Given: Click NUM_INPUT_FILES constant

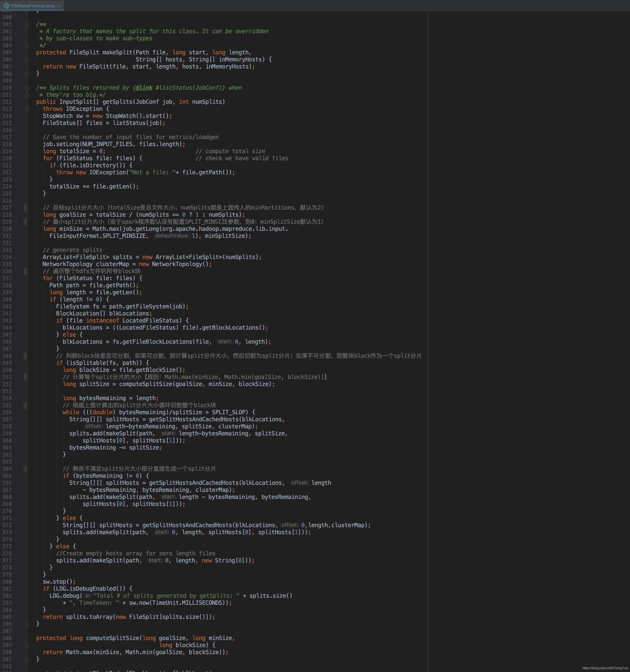Looking at the screenshot, I should click(107, 144).
